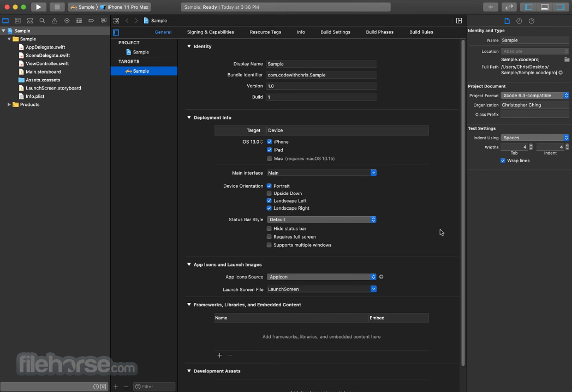This screenshot has height=392, width=572.
Task: Stop the running scheme
Action: [57, 7]
